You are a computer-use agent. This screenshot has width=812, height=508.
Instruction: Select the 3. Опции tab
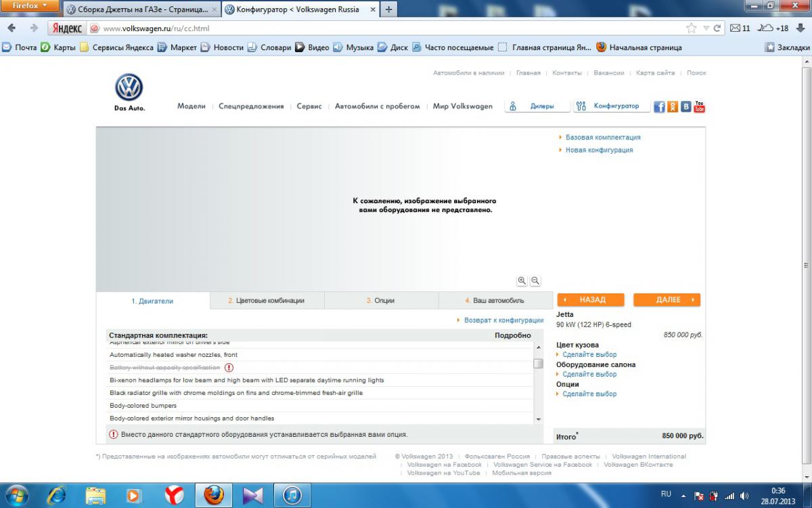click(381, 301)
